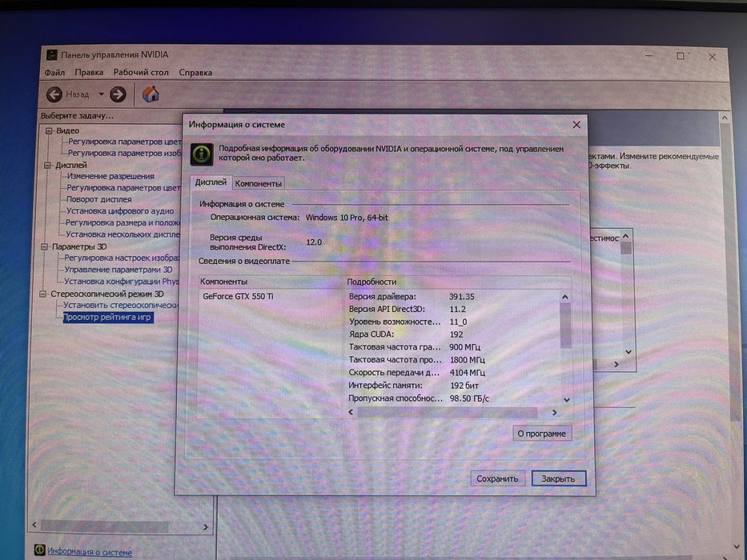747x560 pixels.
Task: Open the Назад history dropdown arrow
Action: pyautogui.click(x=101, y=94)
